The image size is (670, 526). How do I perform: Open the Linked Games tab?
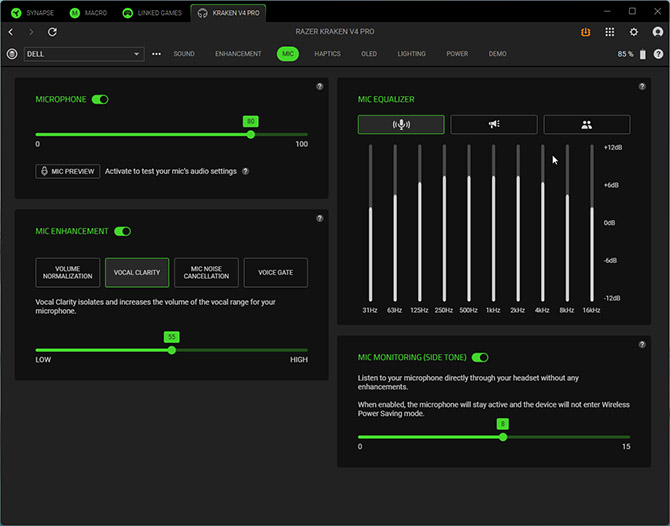[152, 13]
